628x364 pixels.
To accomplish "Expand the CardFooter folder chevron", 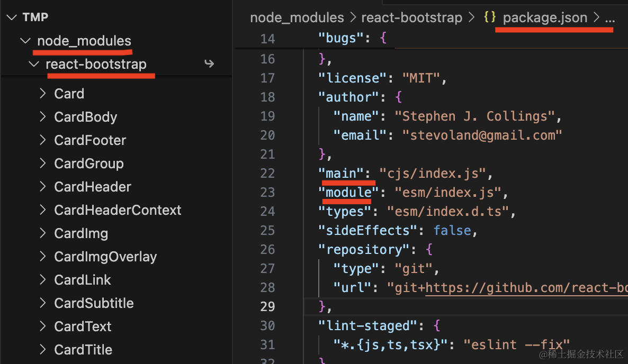I will coord(43,140).
